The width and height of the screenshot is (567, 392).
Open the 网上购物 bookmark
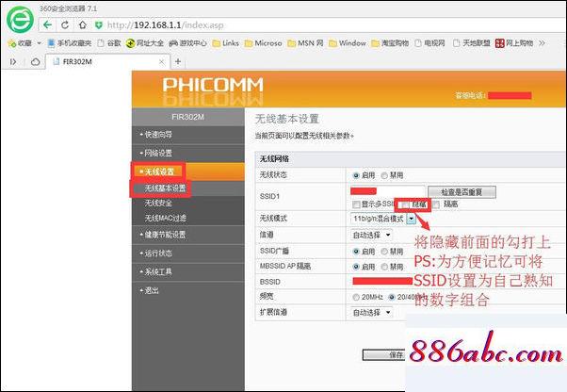[x=514, y=43]
